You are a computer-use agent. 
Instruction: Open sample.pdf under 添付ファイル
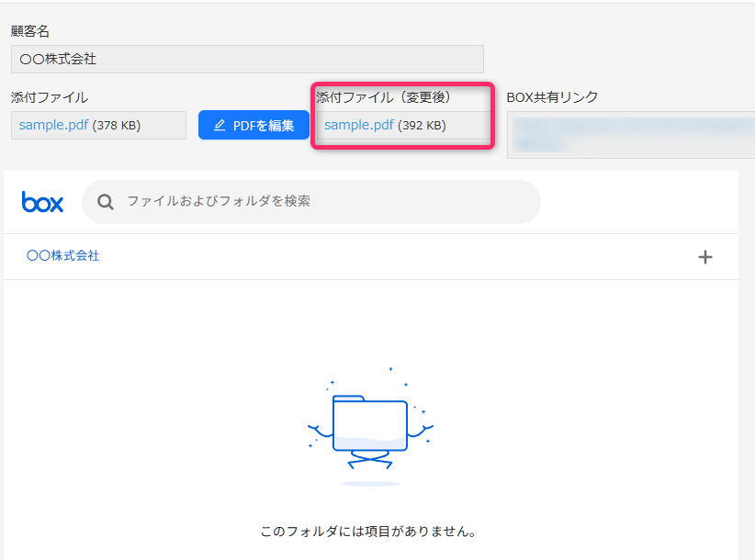click(53, 125)
